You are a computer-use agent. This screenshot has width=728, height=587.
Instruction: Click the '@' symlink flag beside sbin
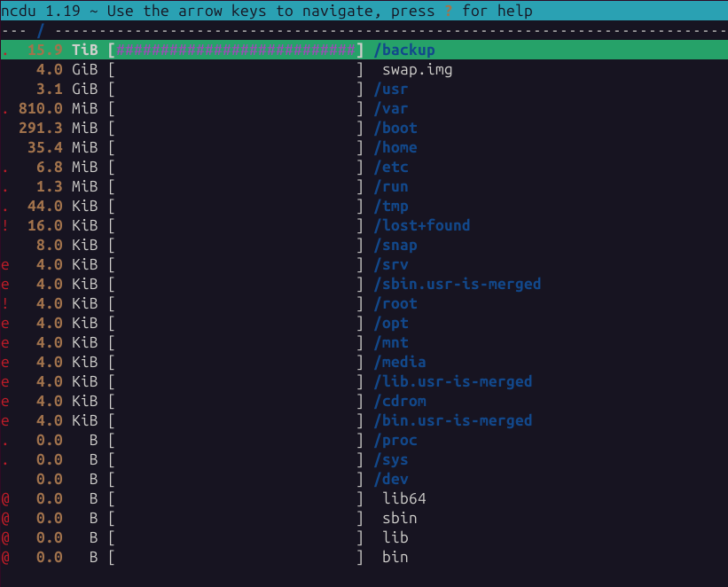(x=5, y=519)
